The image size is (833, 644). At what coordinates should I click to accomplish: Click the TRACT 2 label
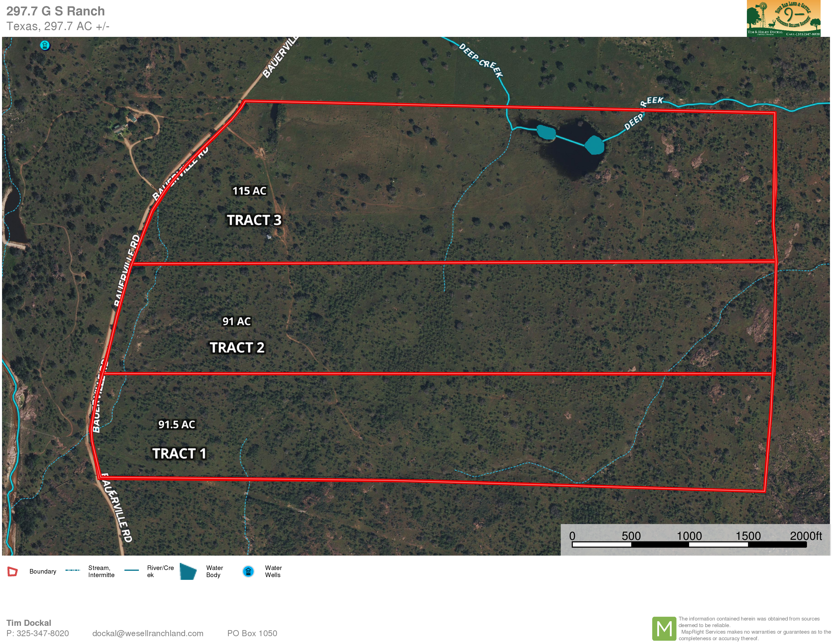tap(237, 348)
